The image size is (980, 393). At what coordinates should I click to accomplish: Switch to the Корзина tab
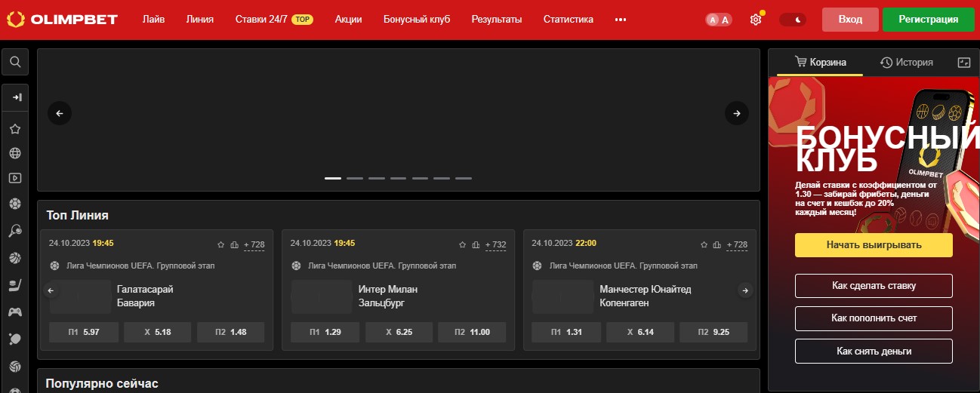pos(820,63)
